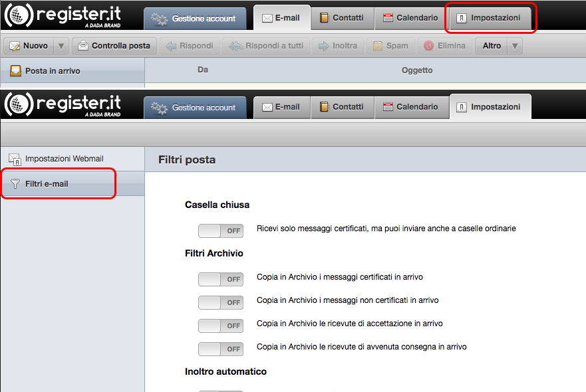Click the Nuovo compose pencil icon
Screen dimensions: 586x392
tap(15, 47)
